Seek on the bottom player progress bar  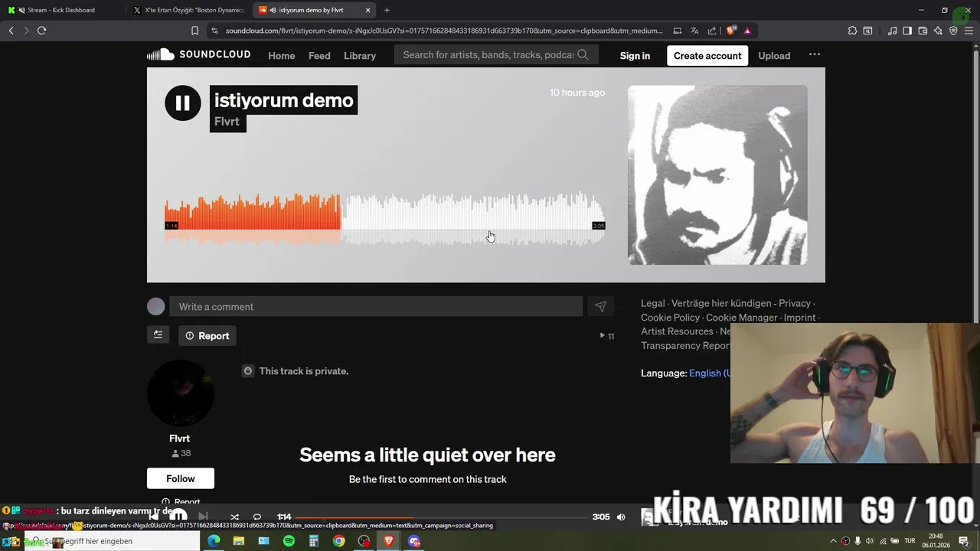tap(441, 517)
